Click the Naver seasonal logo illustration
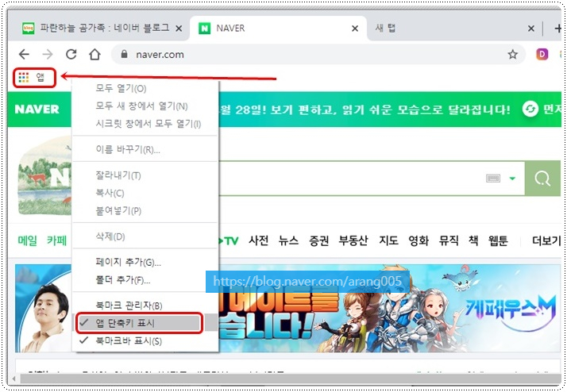This screenshot has width=567, height=392. (44, 176)
